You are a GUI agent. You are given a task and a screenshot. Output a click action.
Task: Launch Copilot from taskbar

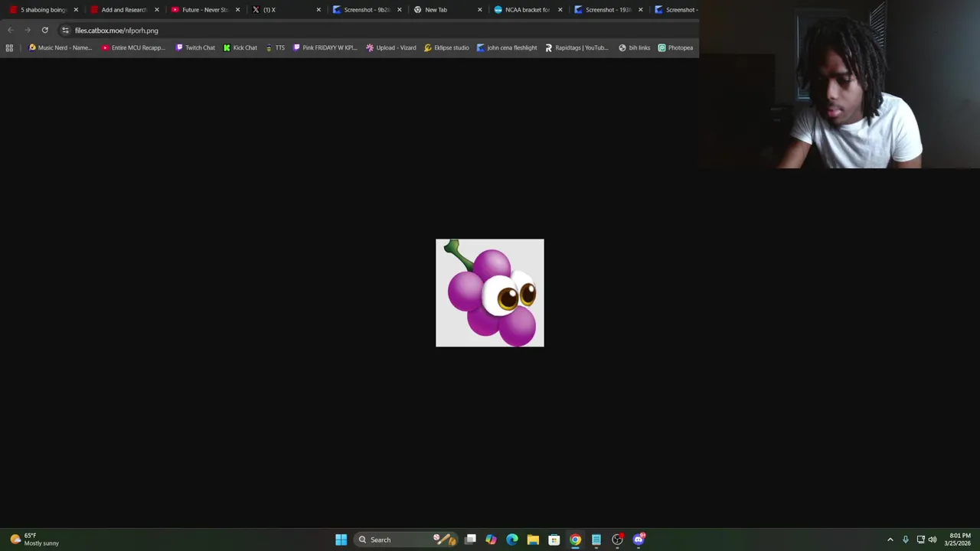click(491, 540)
